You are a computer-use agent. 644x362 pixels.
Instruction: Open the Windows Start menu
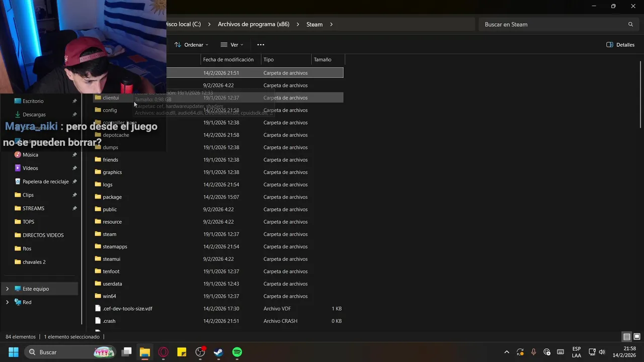click(x=14, y=352)
